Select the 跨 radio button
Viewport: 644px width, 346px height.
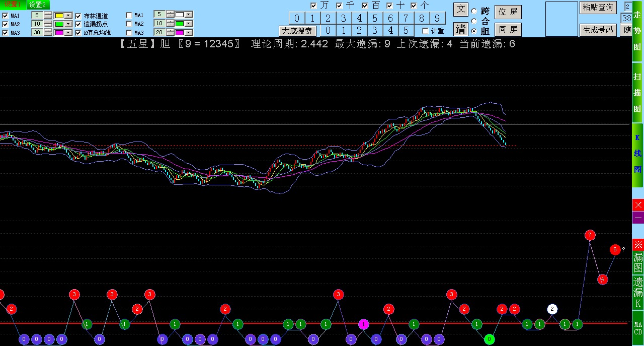click(x=474, y=11)
